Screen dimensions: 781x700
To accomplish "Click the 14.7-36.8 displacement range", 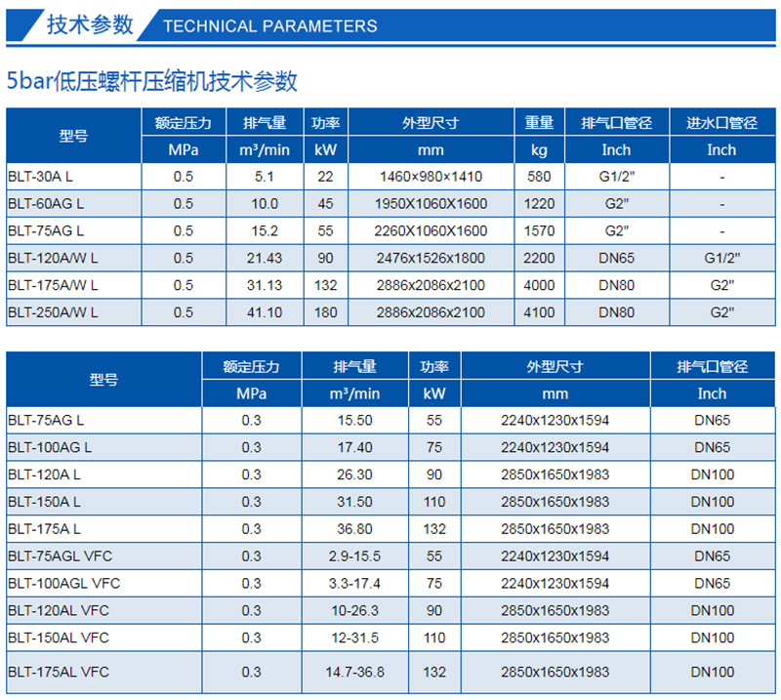I will (x=354, y=672).
